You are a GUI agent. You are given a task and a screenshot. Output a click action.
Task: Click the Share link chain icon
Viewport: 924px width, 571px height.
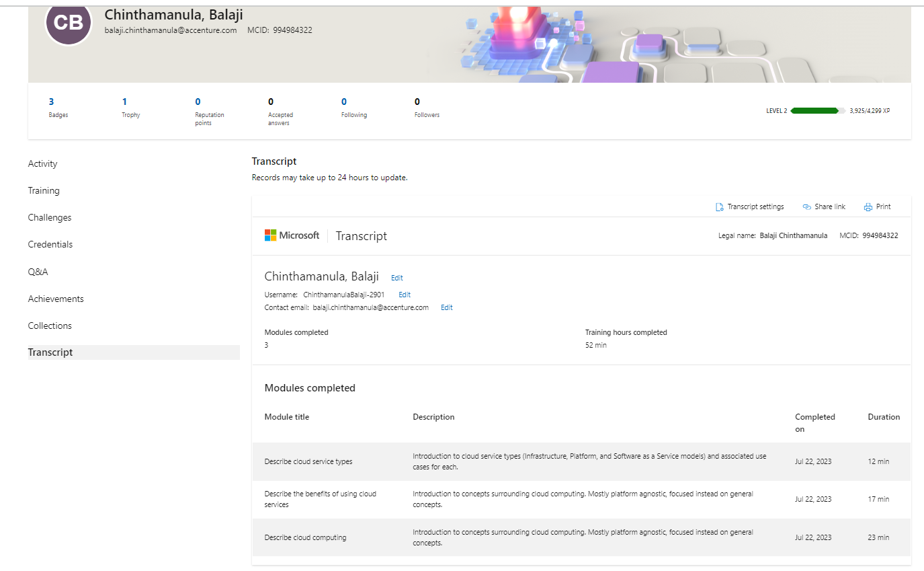coord(807,207)
